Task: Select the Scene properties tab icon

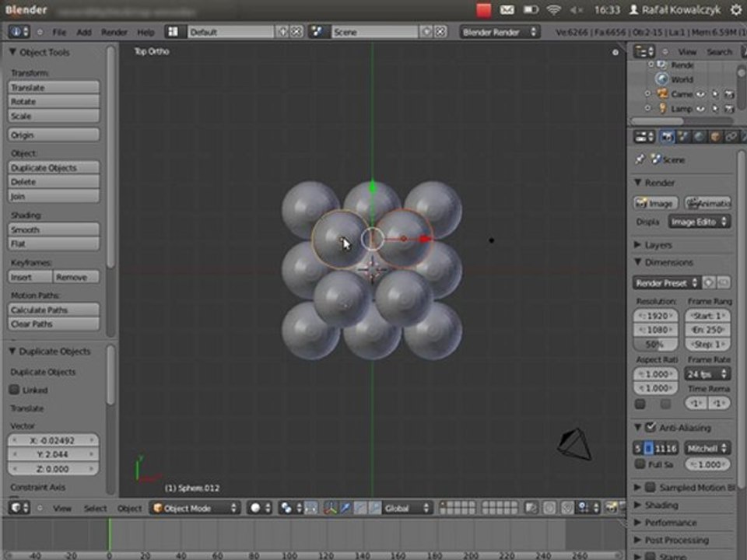Action: pyautogui.click(x=683, y=137)
